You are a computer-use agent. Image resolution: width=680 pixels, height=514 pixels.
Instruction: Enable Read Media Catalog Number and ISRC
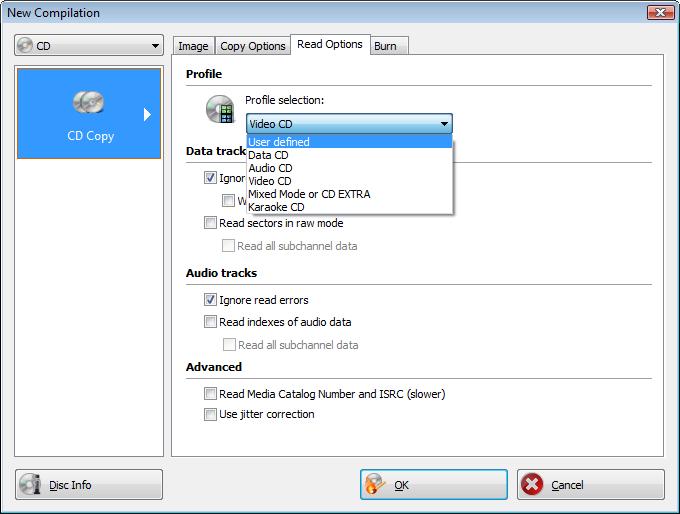[x=210, y=394]
